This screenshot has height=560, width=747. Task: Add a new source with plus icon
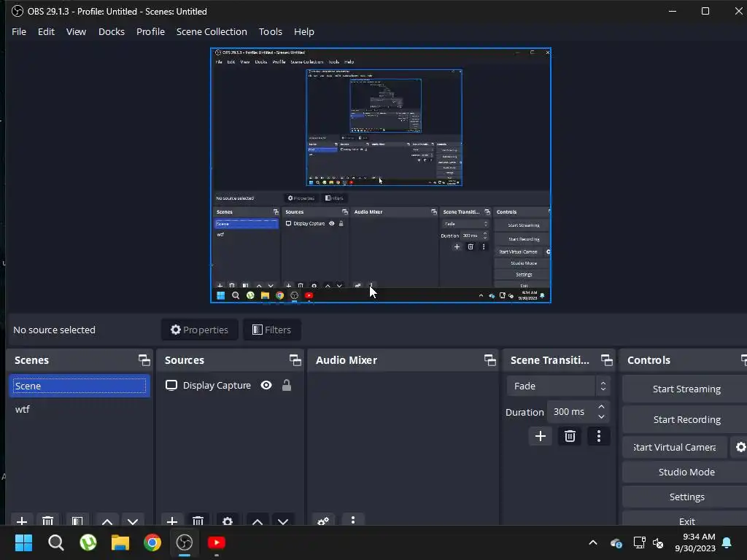click(172, 521)
